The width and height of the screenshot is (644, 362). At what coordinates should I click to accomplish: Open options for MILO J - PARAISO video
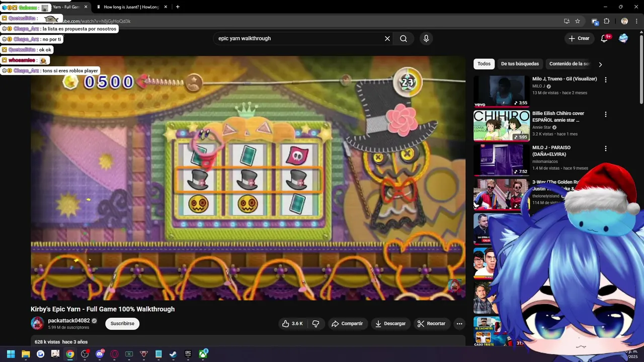tap(606, 149)
